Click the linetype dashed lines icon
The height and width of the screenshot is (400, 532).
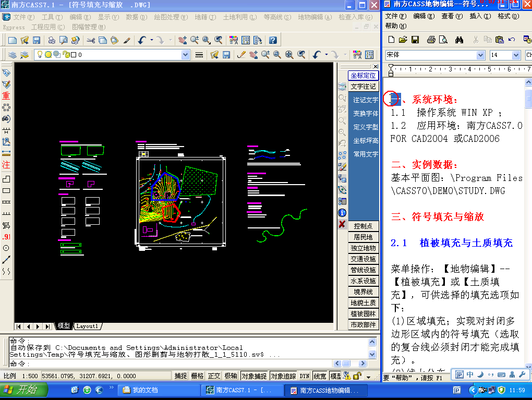coord(199,55)
